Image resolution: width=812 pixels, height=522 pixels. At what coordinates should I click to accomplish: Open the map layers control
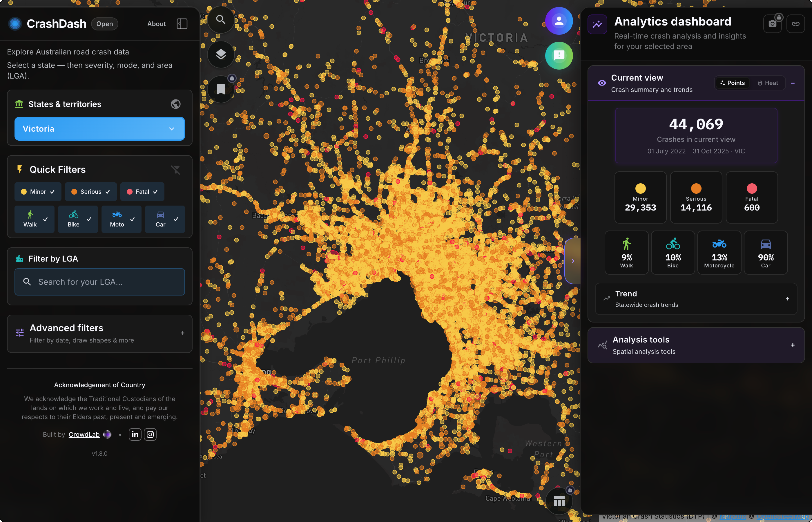pyautogui.click(x=221, y=54)
